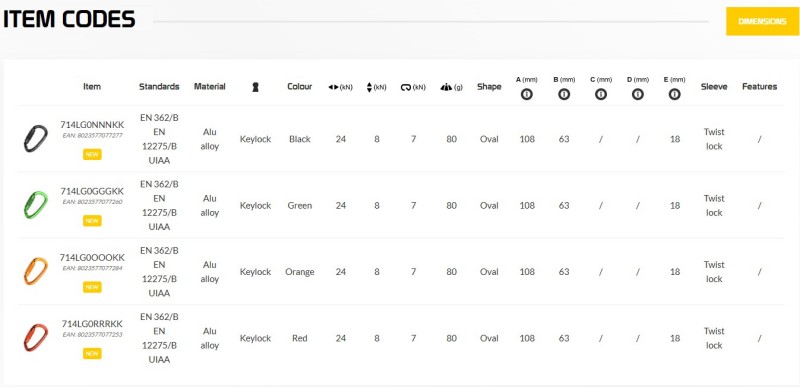Screen dimensions: 800x387
Task: Select item code 714LG0NNNKK
Action: (x=92, y=125)
